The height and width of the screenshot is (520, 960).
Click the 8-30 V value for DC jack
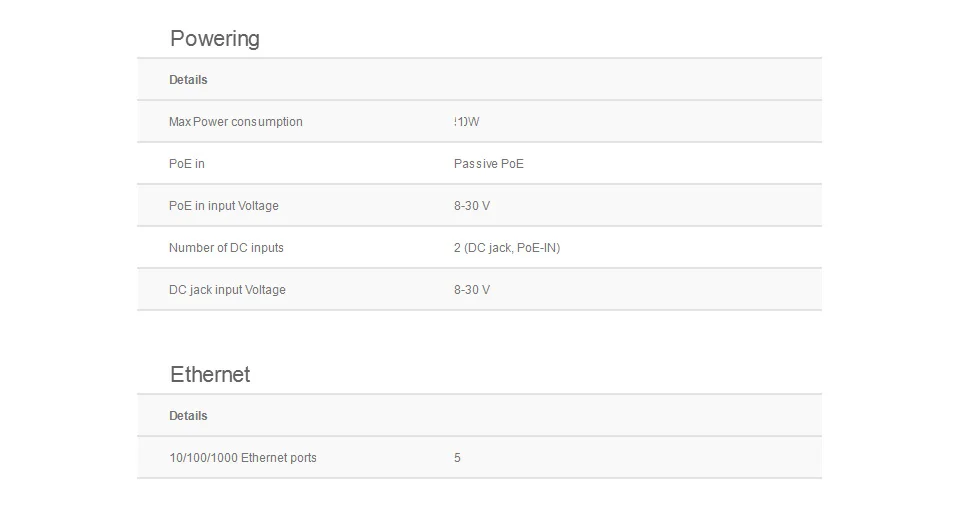point(472,290)
